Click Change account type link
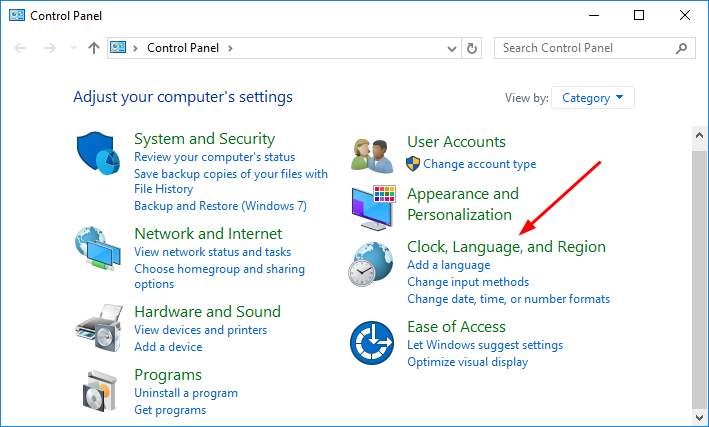The width and height of the screenshot is (709, 427). [x=480, y=164]
